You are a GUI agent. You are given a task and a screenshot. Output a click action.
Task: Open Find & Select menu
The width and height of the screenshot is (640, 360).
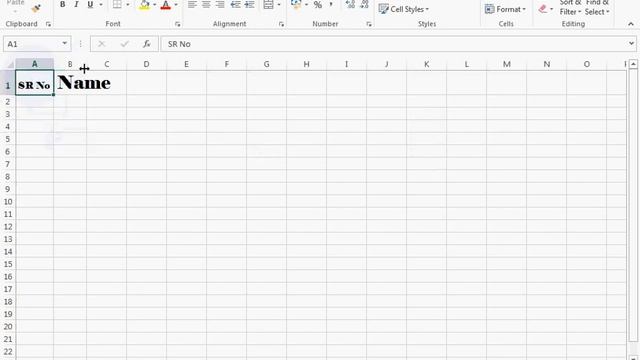tap(597, 8)
